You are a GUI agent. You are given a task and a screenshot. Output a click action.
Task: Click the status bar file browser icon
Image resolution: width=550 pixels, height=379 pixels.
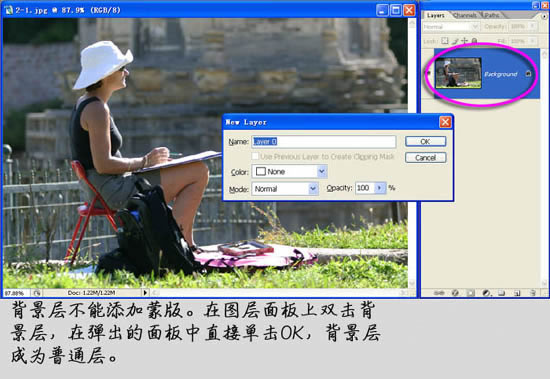pos(37,293)
